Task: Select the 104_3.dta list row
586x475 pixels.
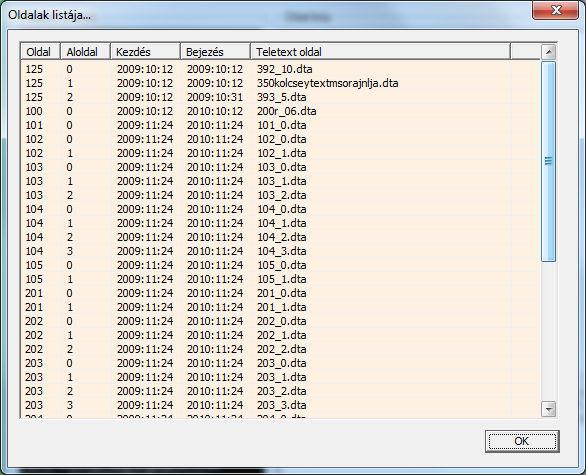Action: (x=281, y=251)
